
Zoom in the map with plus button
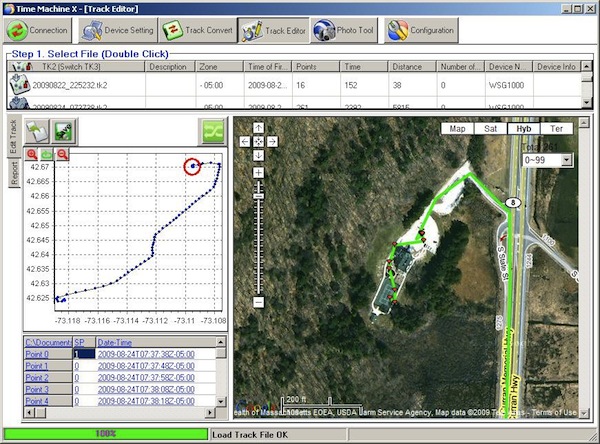[x=259, y=173]
